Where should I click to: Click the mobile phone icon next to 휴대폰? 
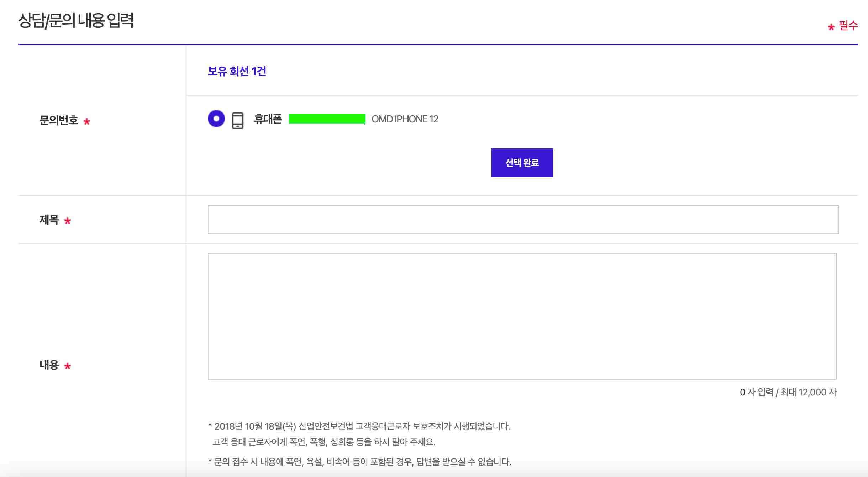[237, 120]
